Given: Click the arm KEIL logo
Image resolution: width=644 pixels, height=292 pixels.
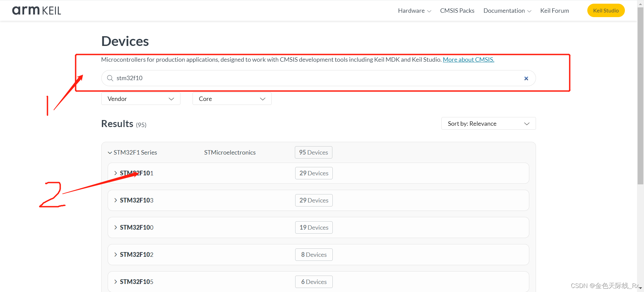Looking at the screenshot, I should [37, 10].
